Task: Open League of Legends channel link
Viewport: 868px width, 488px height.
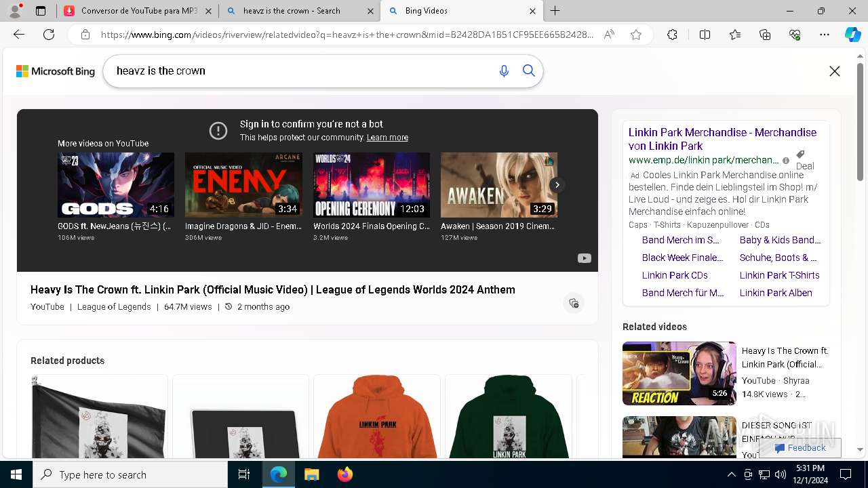Action: click(x=114, y=307)
